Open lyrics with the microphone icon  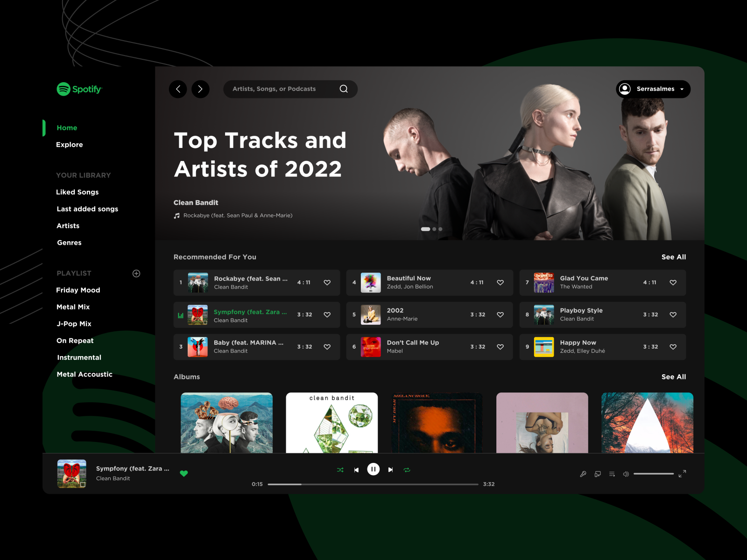coord(583,474)
